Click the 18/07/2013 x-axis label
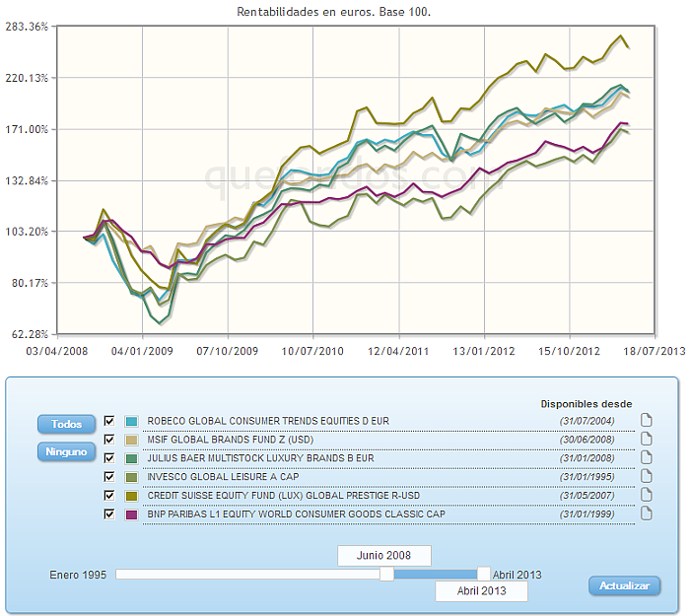Viewport: 690px width, 616px height. point(655,351)
